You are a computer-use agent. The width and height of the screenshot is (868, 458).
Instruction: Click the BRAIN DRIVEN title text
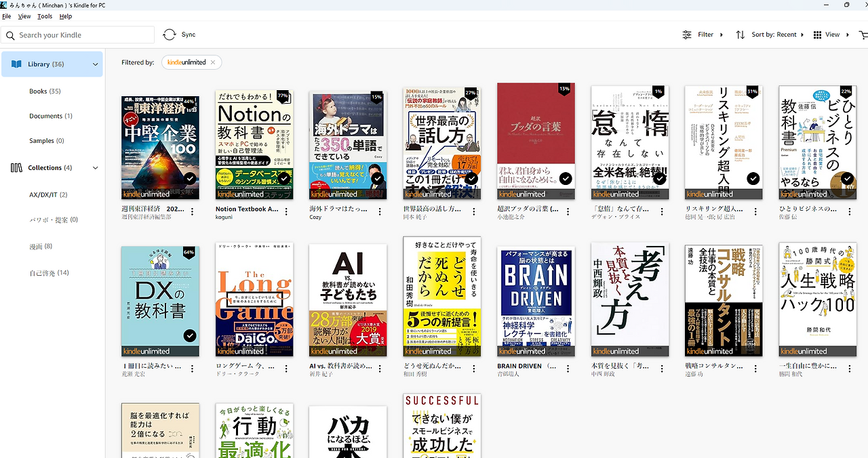[527, 367]
